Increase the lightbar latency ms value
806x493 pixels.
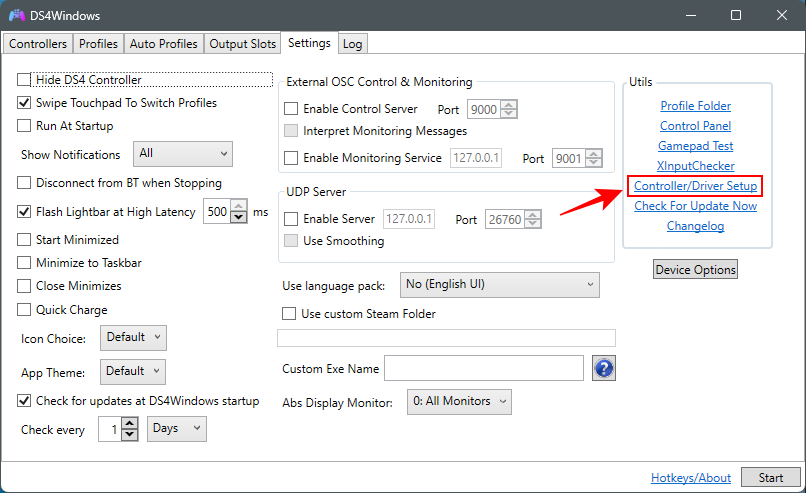point(239,206)
